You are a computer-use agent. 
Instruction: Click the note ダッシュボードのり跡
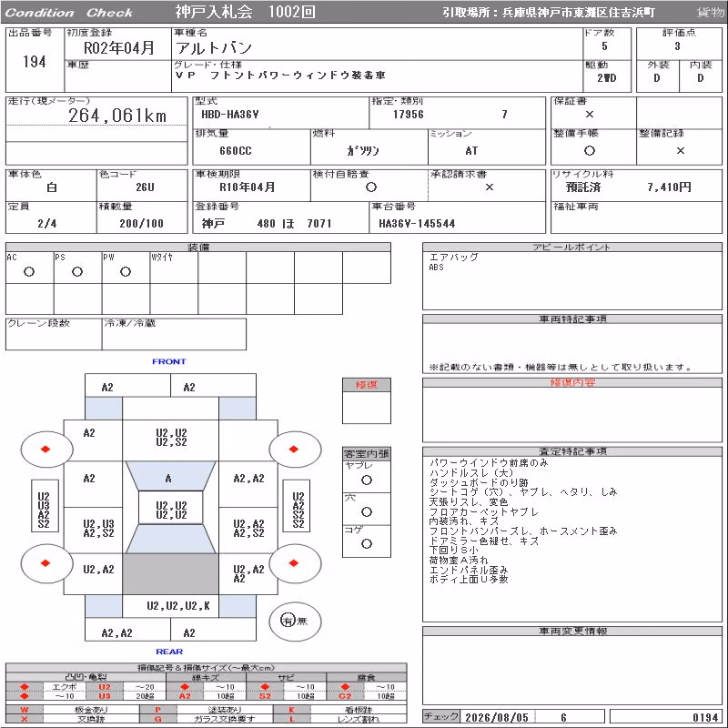click(479, 482)
